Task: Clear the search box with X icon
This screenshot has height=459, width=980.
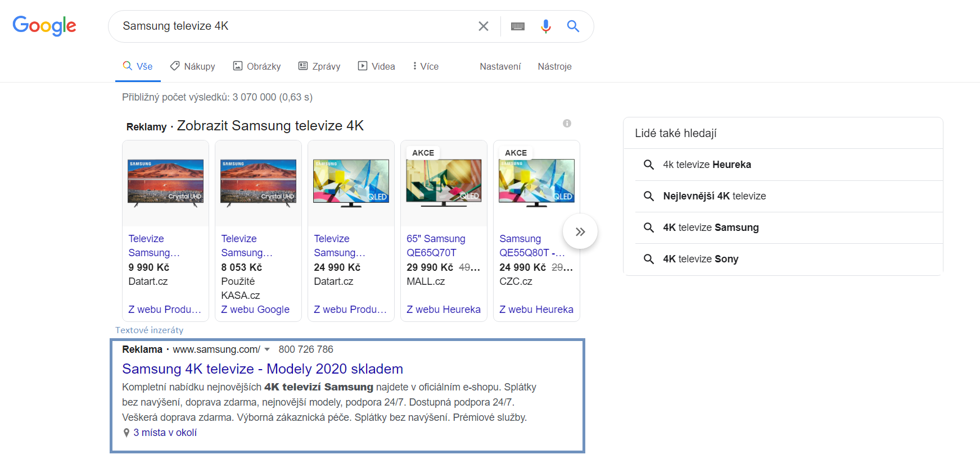Action: 483,26
